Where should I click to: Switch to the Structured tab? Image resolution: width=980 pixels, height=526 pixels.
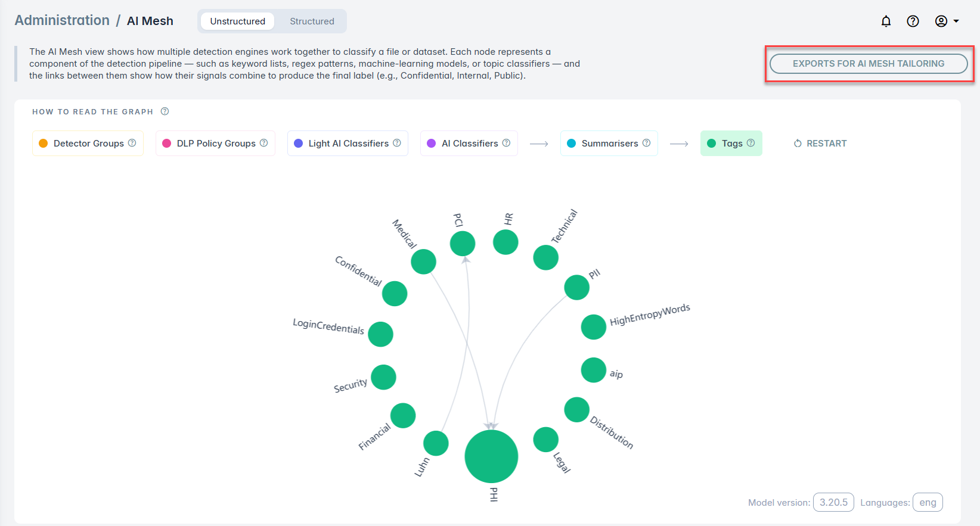point(312,21)
